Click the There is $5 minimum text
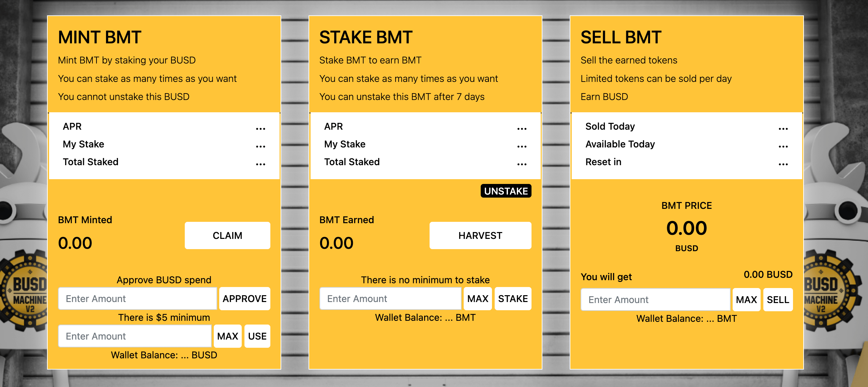 point(164,317)
